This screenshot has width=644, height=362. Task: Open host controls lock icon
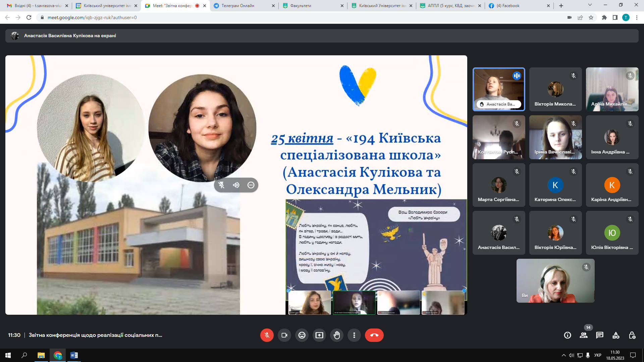[x=632, y=335]
